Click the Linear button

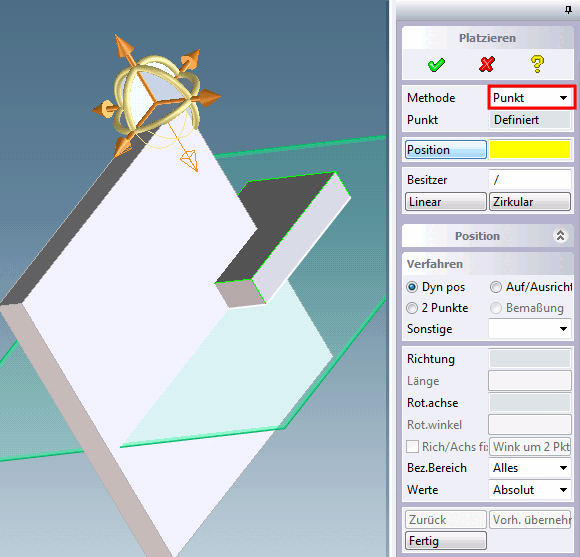446,202
